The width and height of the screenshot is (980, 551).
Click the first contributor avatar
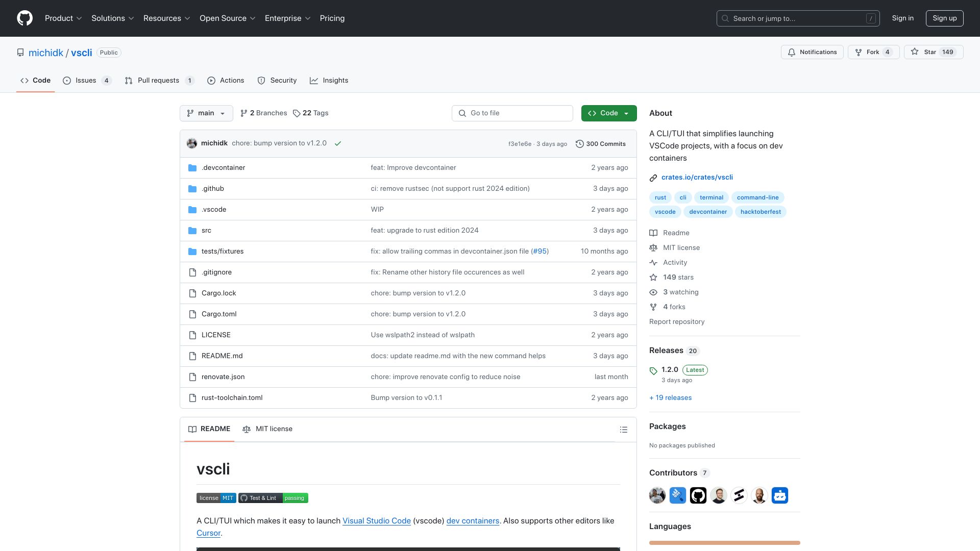click(657, 495)
